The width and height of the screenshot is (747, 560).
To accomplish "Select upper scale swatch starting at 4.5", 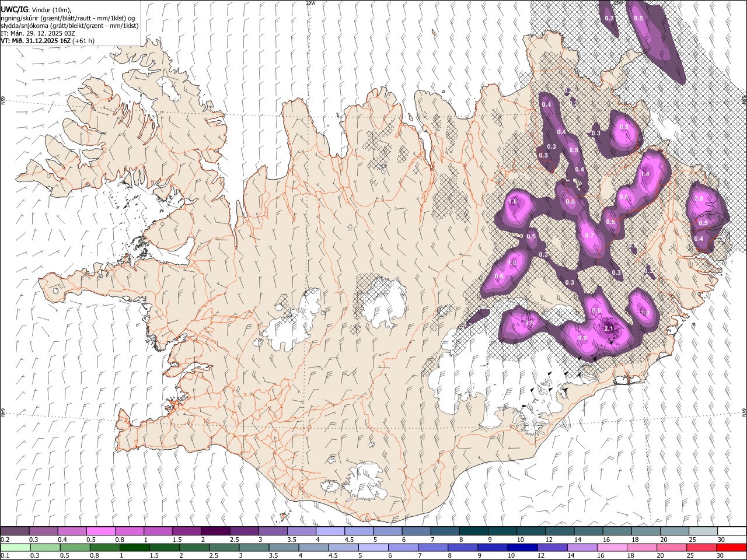I will tap(358, 531).
